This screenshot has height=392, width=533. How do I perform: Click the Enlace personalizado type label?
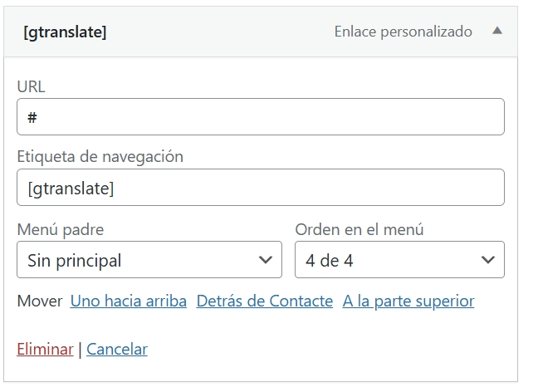[403, 32]
